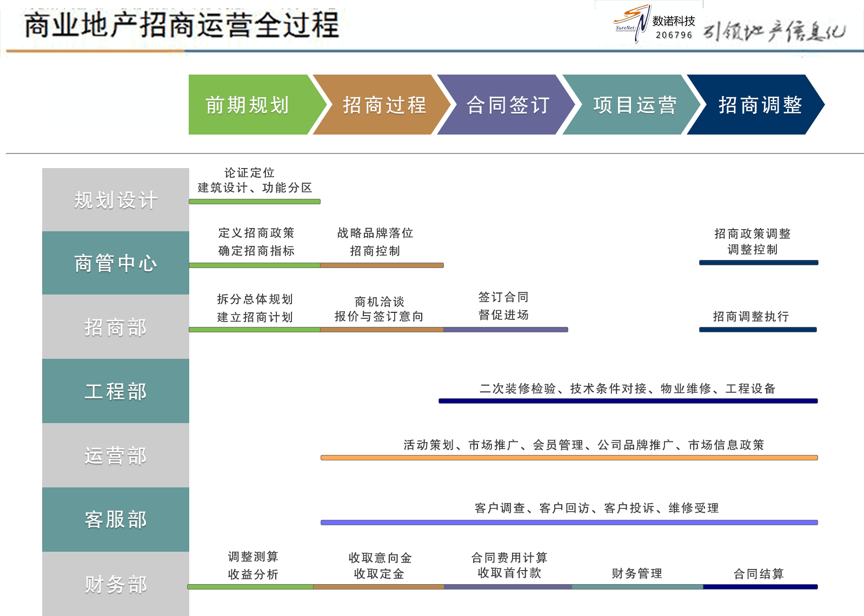Click the 规划设计 department block
The width and height of the screenshot is (864, 616).
tap(116, 200)
